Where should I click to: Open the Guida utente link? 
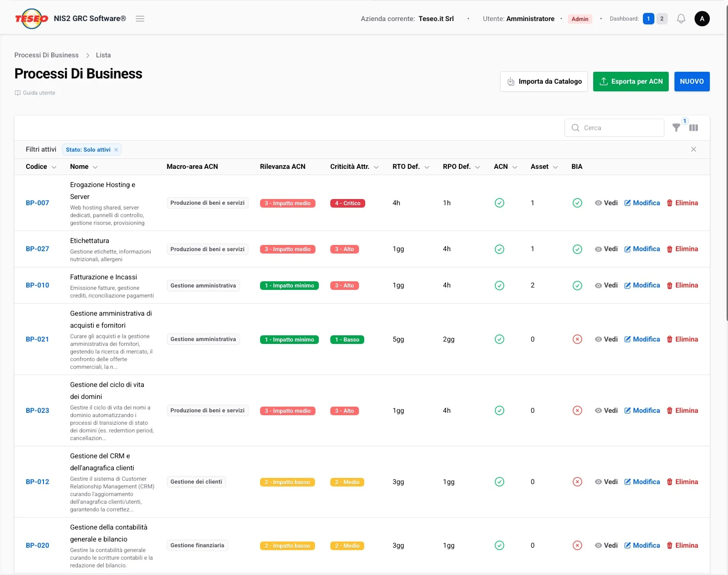(35, 93)
